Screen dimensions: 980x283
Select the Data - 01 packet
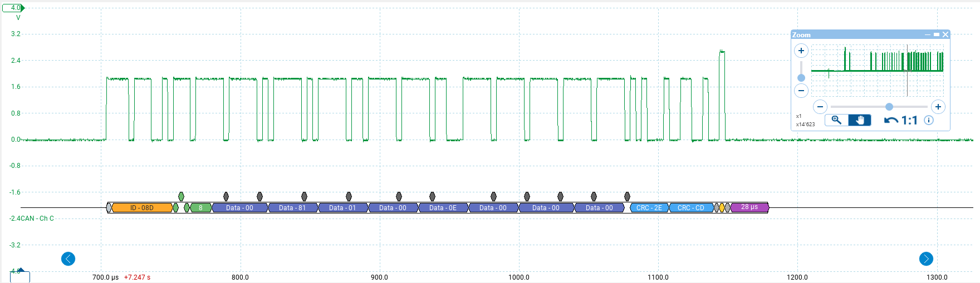pos(343,208)
